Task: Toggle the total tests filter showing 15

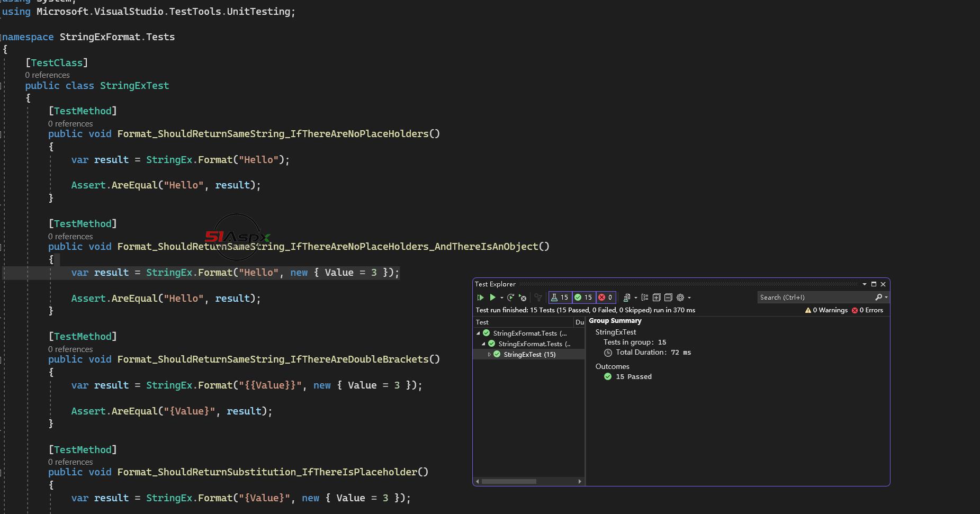Action: (x=560, y=297)
